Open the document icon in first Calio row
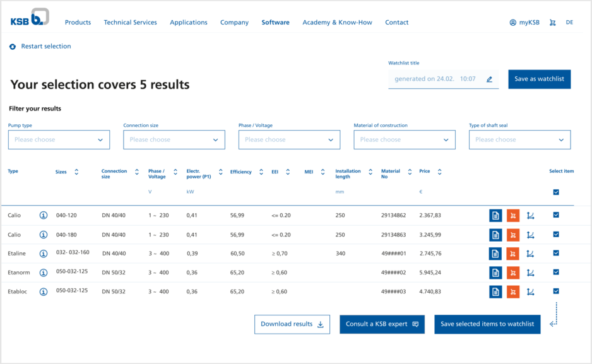 tap(495, 216)
